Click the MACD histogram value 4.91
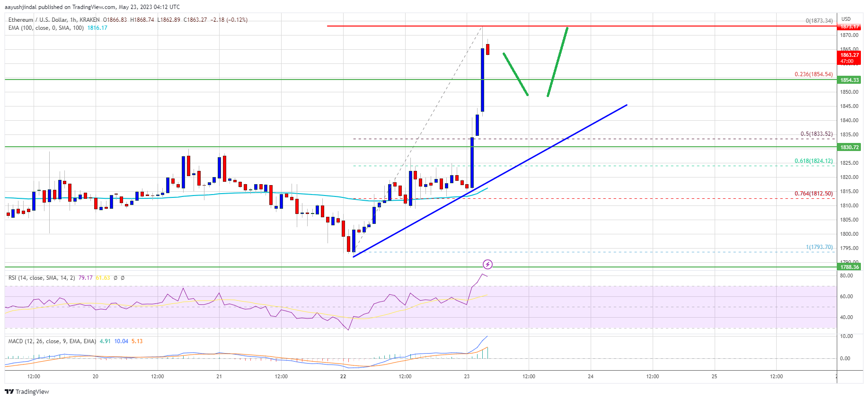The height and width of the screenshot is (400, 868). 105,341
